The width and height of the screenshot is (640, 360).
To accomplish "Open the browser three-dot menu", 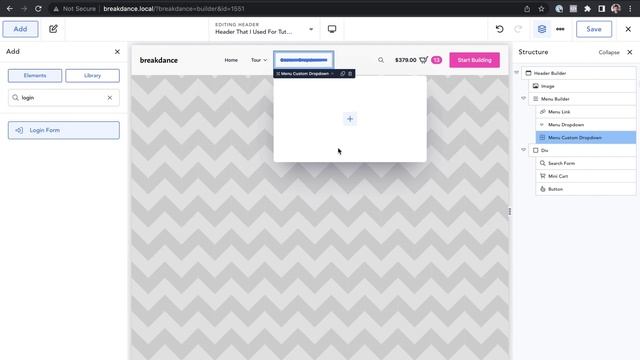I will click(630, 9).
